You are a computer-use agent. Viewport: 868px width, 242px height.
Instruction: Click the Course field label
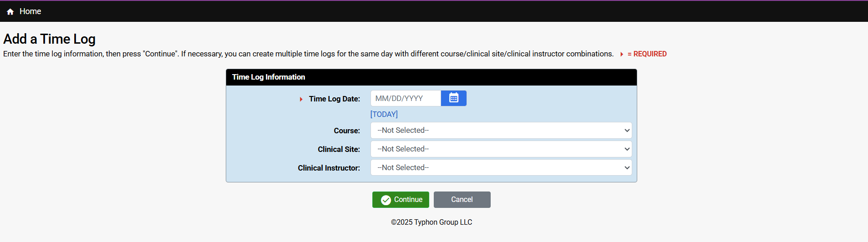347,131
